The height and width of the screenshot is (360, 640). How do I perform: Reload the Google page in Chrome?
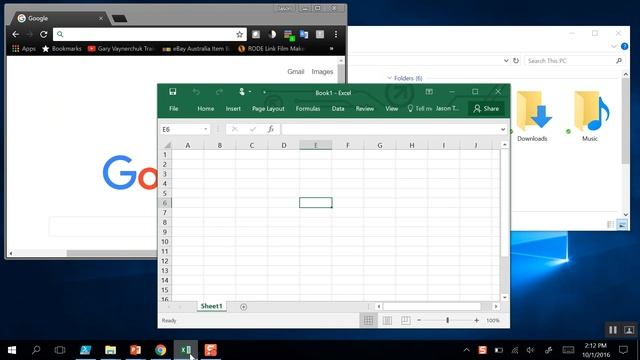tap(43, 34)
